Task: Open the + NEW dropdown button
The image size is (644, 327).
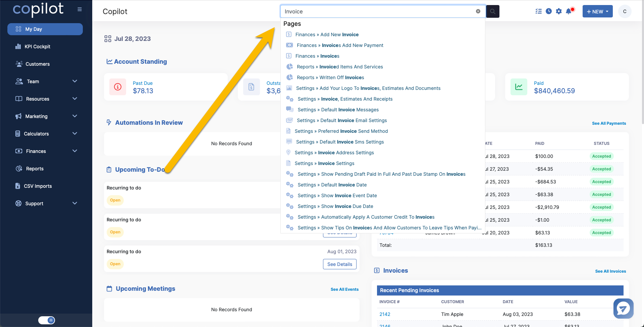Action: 597,11
